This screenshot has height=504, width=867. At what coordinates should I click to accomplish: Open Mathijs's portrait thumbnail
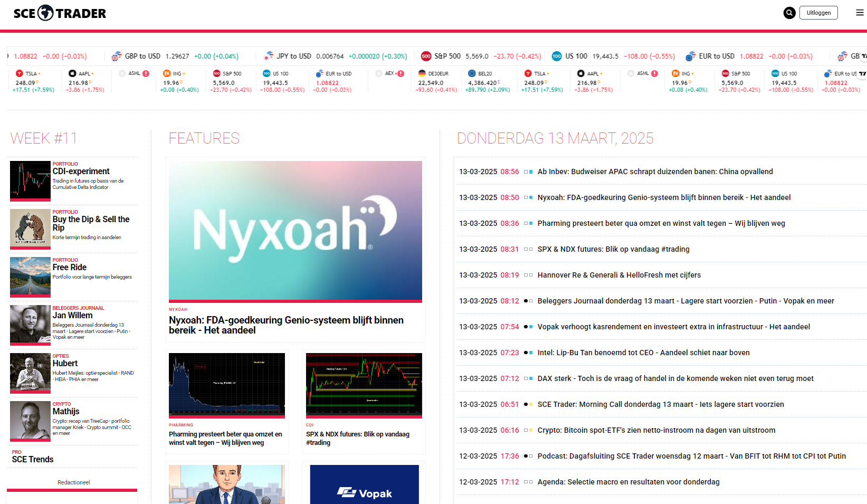click(x=30, y=421)
